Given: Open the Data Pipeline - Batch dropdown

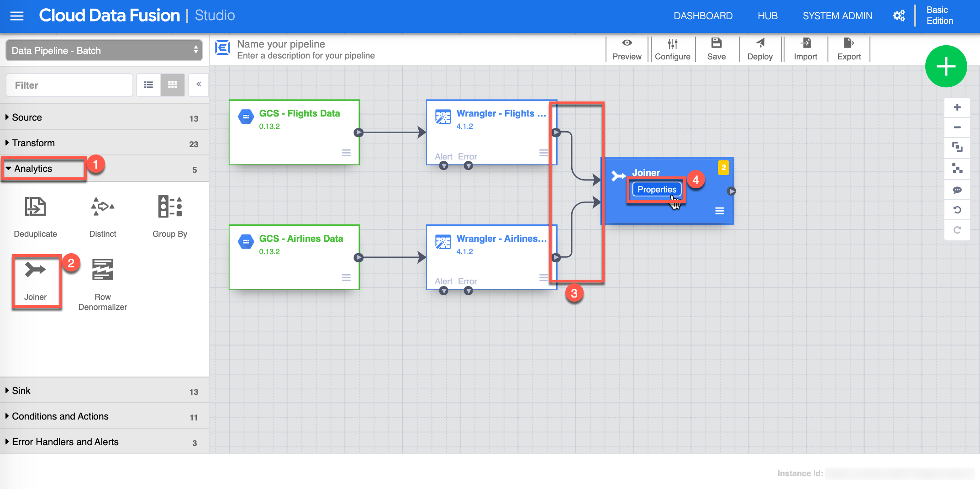Looking at the screenshot, I should (104, 50).
